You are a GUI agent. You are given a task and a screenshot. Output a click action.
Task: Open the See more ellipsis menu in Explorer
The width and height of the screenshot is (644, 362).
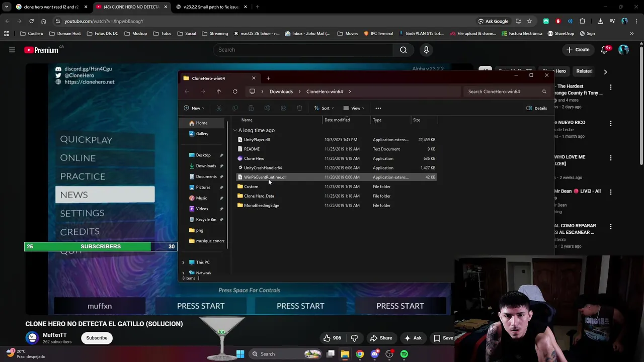378,108
